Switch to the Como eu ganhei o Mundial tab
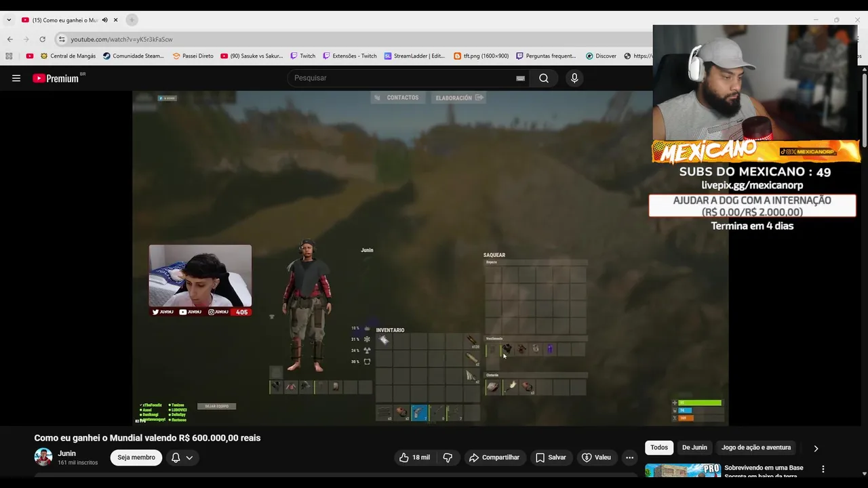The width and height of the screenshot is (868, 488). point(66,20)
